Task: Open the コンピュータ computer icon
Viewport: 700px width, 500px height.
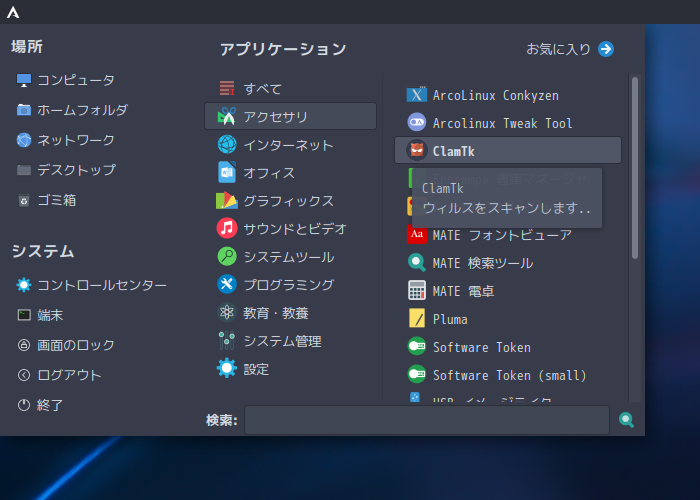Action: [x=24, y=80]
